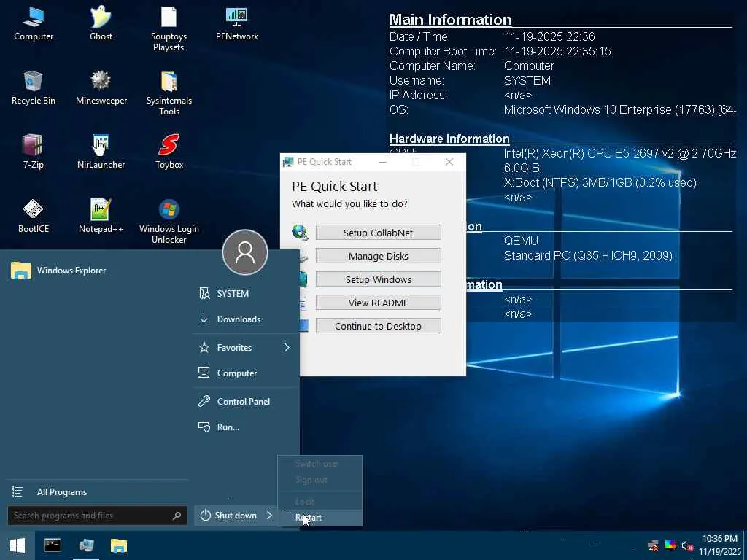Click the search magnifier icon

[x=177, y=516]
